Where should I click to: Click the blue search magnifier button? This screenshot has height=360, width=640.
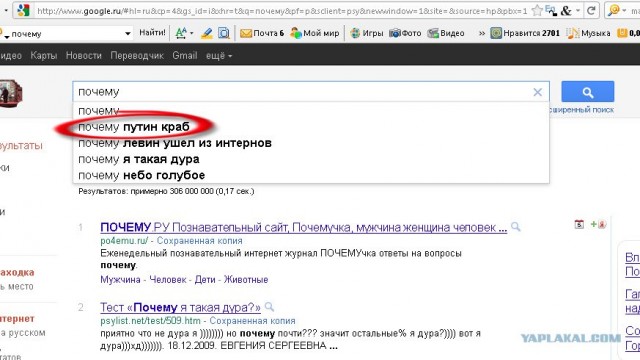point(588,92)
